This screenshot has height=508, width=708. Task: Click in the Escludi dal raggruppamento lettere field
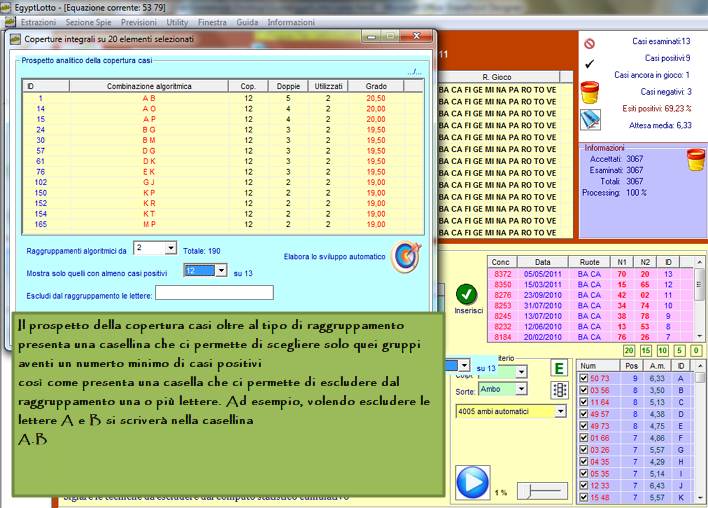click(x=214, y=293)
